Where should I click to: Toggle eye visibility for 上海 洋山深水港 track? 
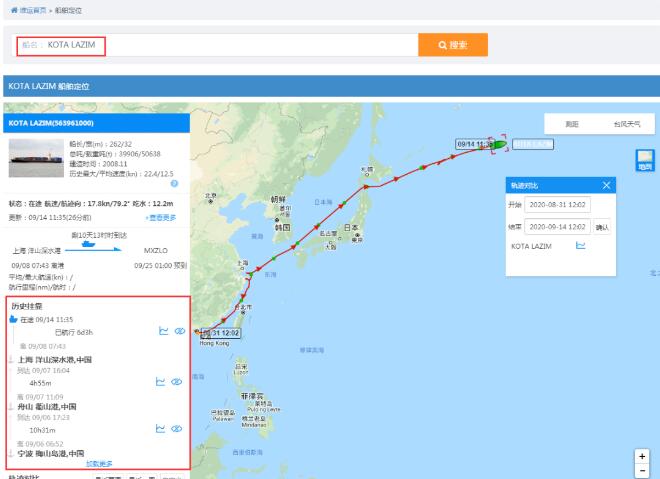tap(176, 382)
